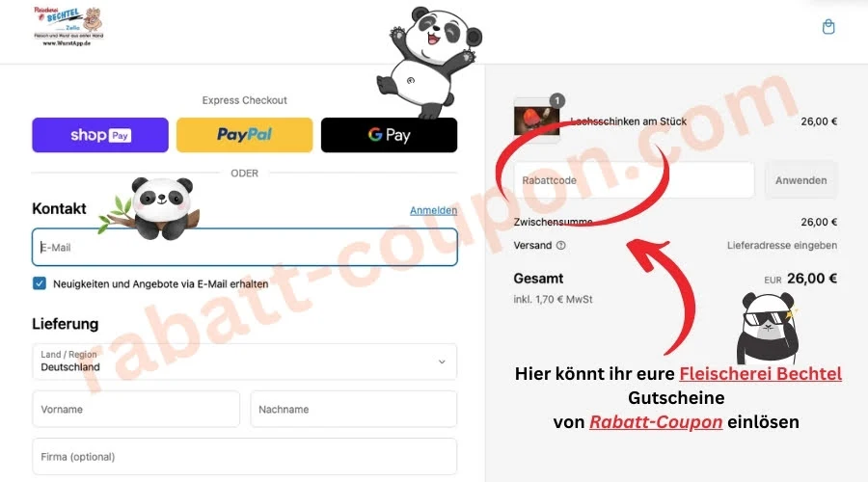The image size is (868, 482).
Task: Pay with Shop Pay
Action: pos(100,135)
